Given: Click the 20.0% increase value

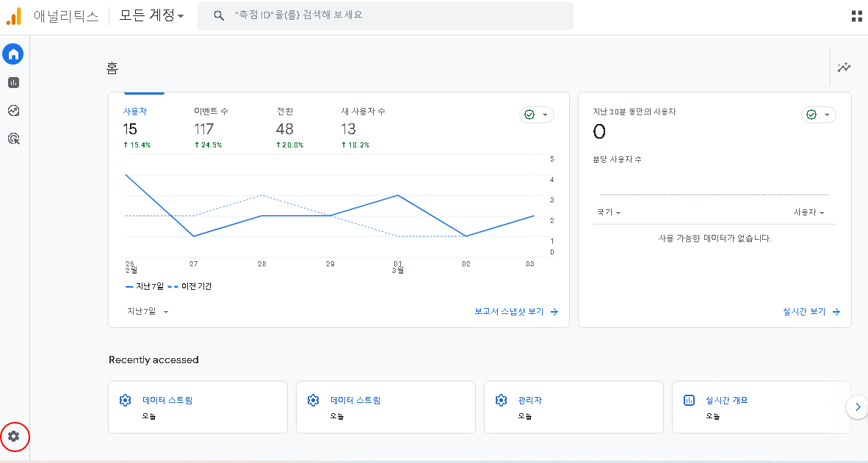Looking at the screenshot, I should [x=289, y=145].
